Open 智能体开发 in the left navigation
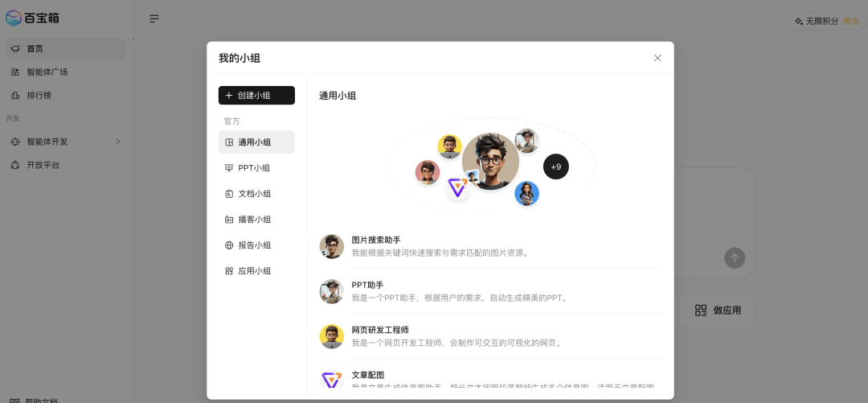Screen dimensions: 868x403 point(66,142)
